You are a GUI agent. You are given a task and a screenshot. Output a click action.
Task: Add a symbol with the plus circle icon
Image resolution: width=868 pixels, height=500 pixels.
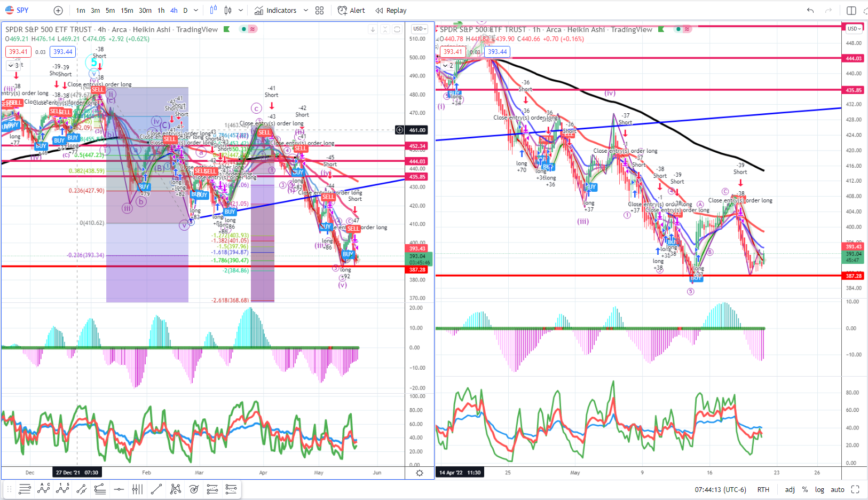pyautogui.click(x=58, y=11)
